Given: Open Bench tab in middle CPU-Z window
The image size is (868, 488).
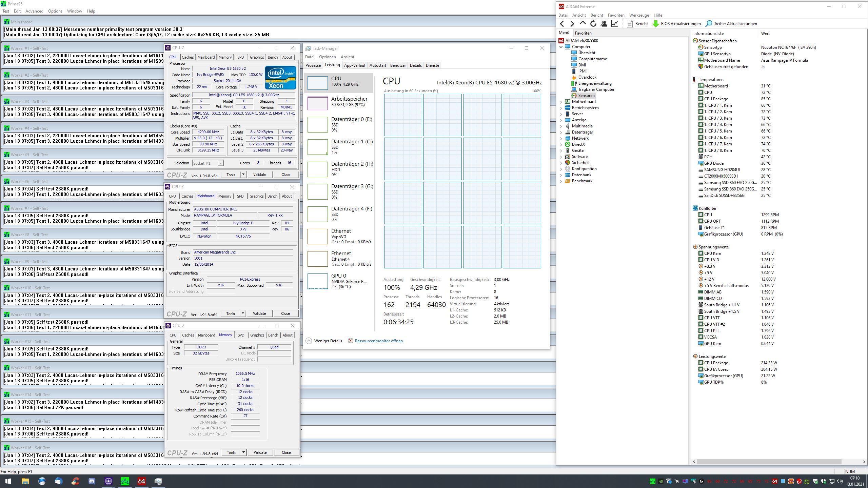Looking at the screenshot, I should point(272,196).
